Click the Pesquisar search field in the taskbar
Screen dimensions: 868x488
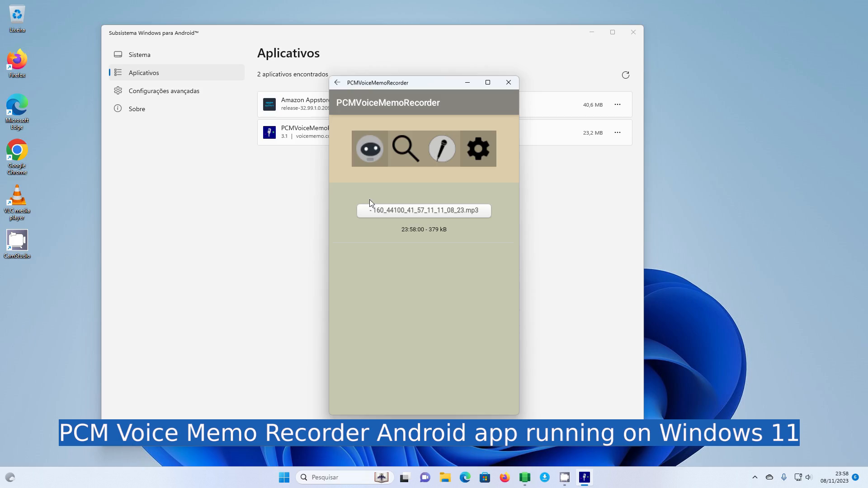344,477
